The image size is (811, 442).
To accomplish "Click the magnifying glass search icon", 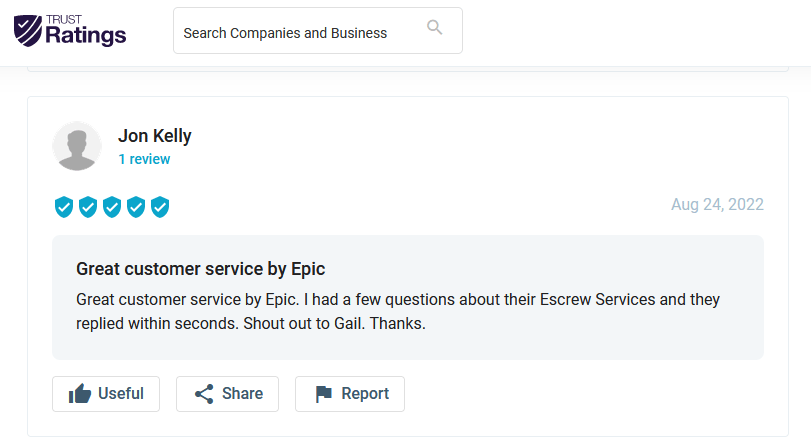I will [x=434, y=27].
